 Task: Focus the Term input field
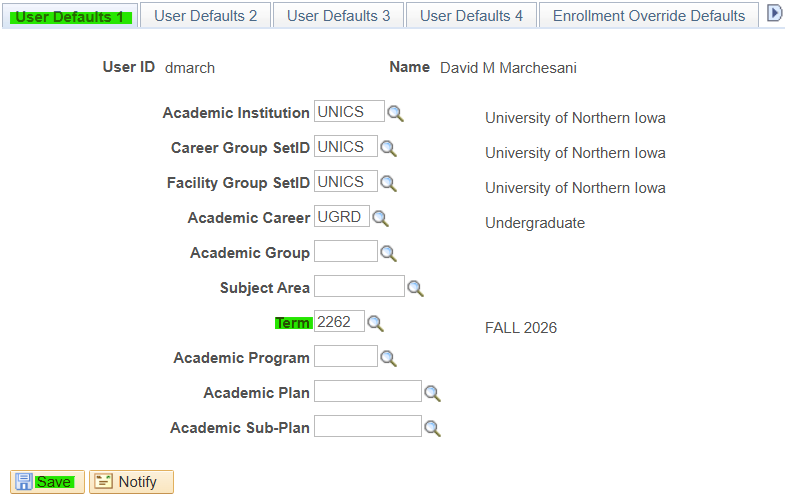coord(339,321)
